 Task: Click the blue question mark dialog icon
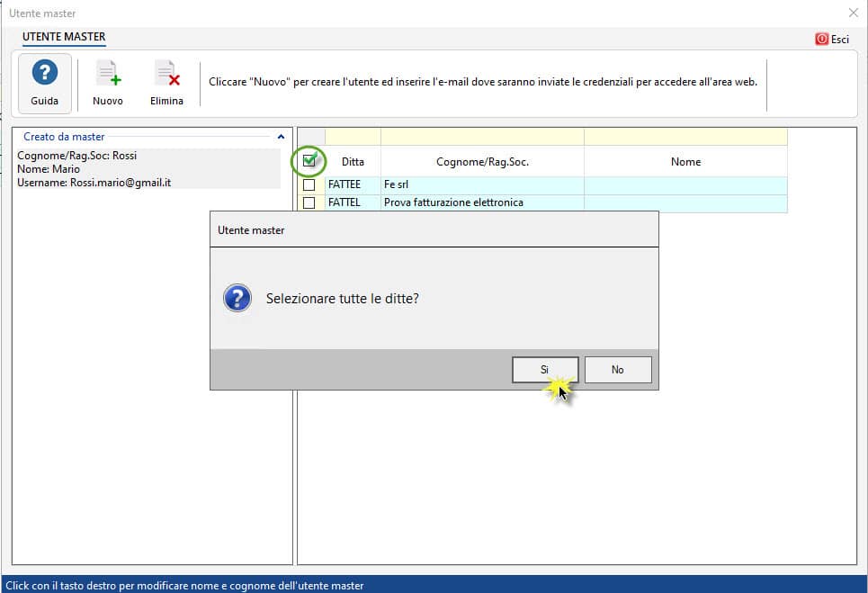click(237, 298)
